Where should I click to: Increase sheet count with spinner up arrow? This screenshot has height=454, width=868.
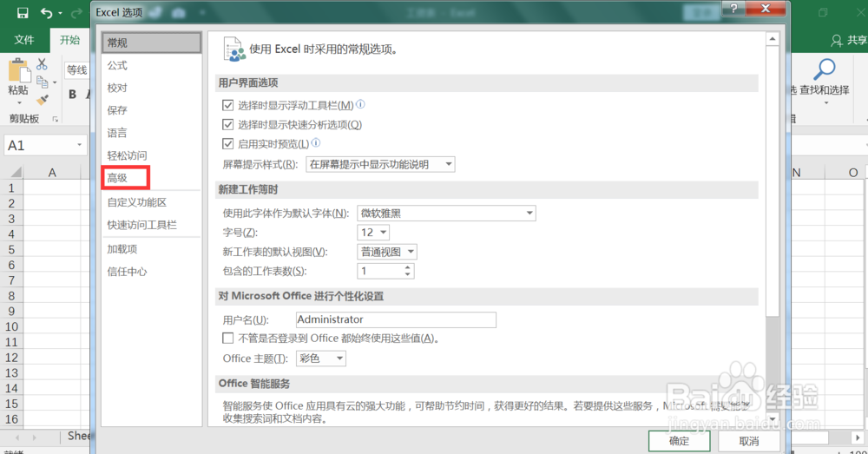pos(407,267)
